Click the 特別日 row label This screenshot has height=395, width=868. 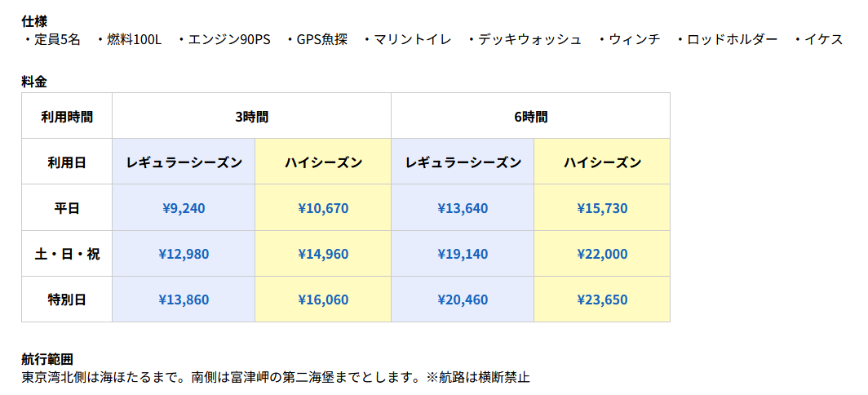click(67, 300)
